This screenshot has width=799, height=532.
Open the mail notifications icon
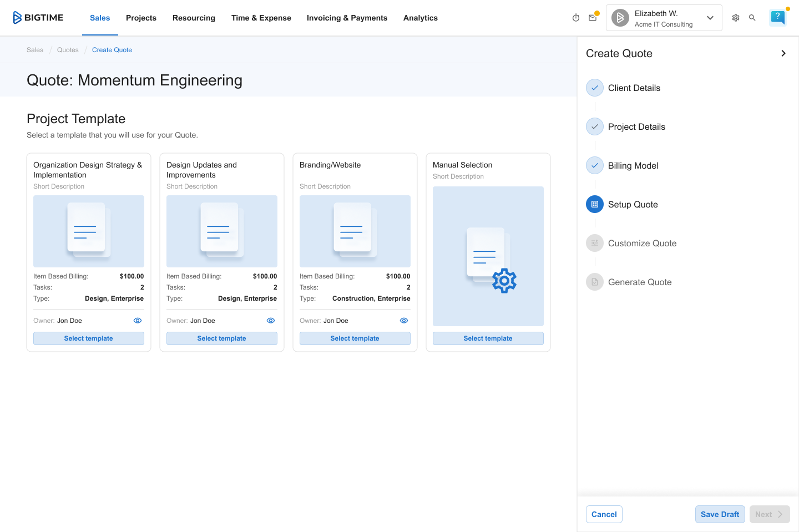593,18
